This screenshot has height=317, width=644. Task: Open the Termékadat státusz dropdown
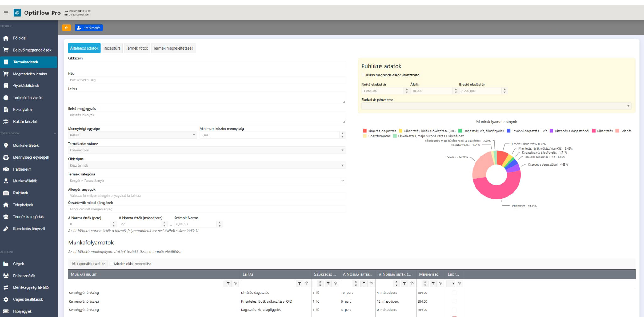click(207, 150)
